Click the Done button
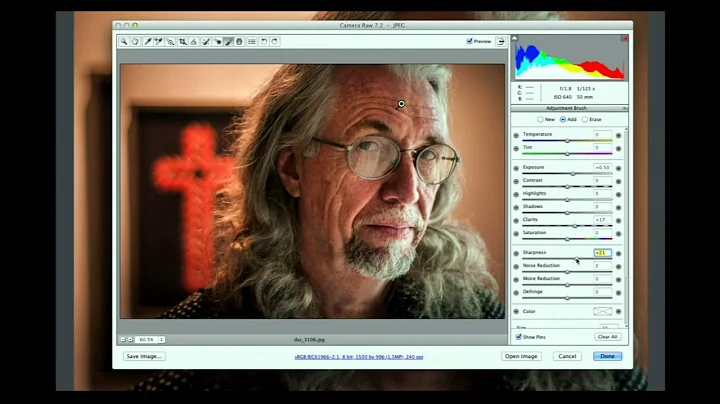 tap(607, 356)
